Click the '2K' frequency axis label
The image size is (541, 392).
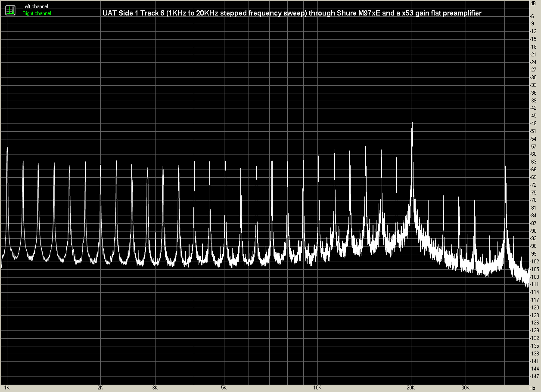point(101,388)
